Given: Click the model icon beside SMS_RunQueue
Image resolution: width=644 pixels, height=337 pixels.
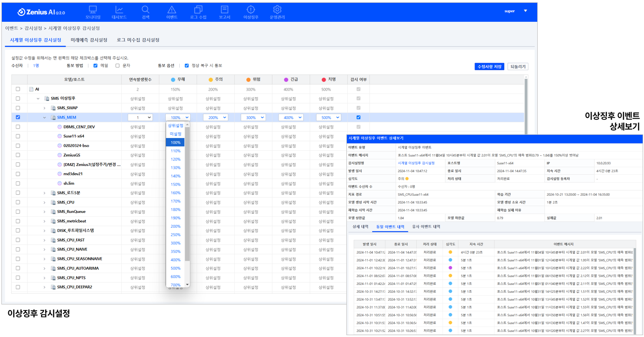Looking at the screenshot, I should [53, 211].
